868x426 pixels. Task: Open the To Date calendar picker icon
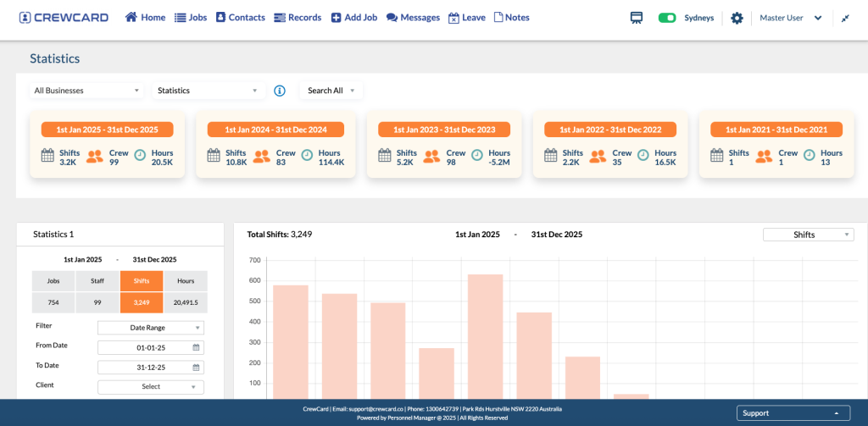click(x=196, y=368)
